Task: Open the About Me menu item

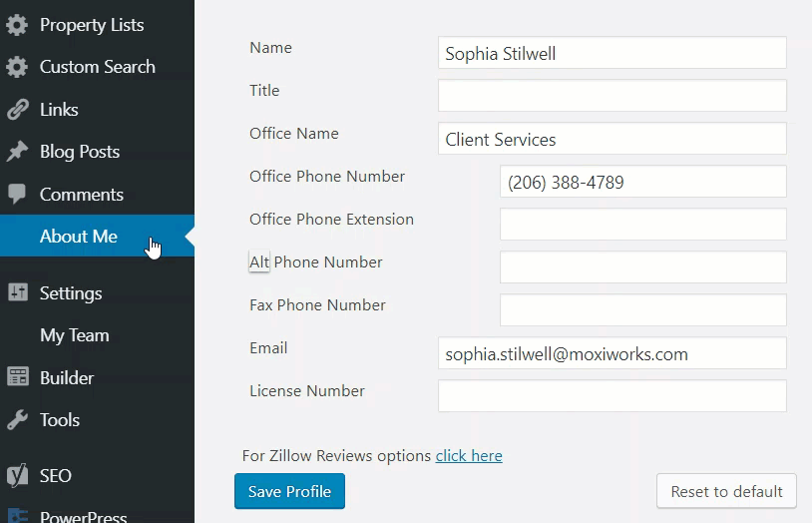Action: (79, 237)
